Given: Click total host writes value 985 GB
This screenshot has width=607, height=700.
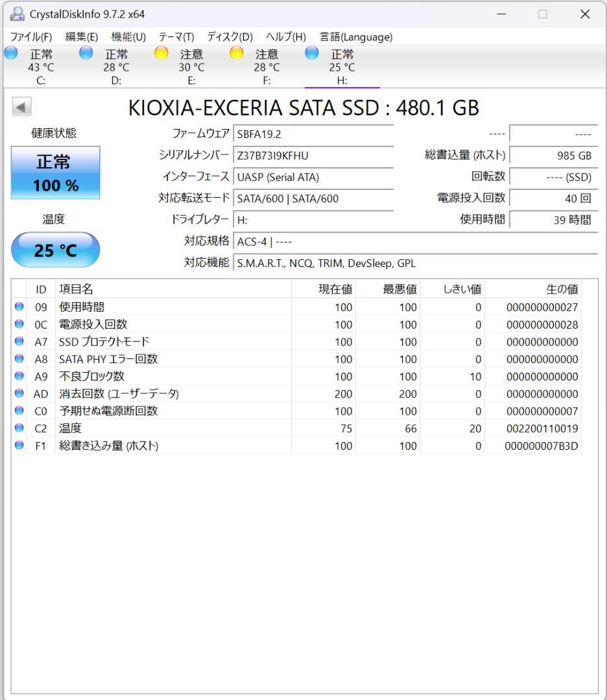Looking at the screenshot, I should 553,156.
